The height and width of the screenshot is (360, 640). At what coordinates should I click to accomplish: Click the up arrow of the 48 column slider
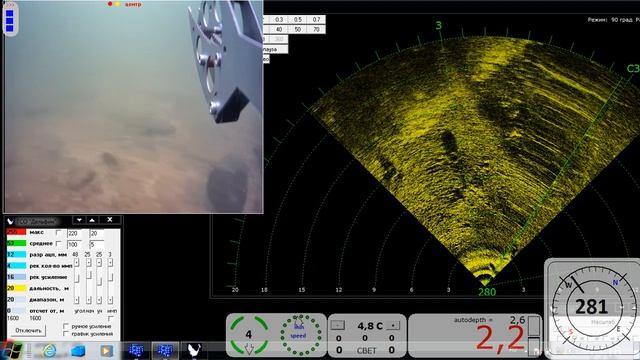pos(76,263)
